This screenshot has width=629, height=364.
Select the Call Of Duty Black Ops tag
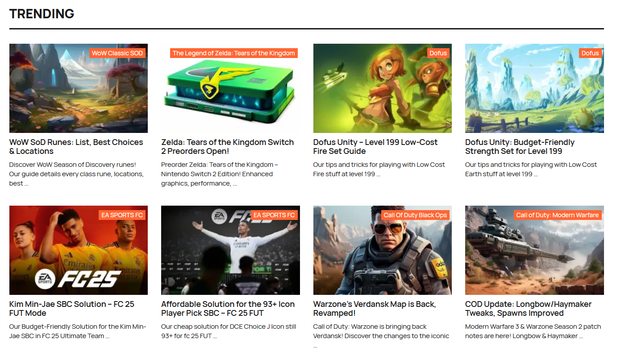[415, 215]
